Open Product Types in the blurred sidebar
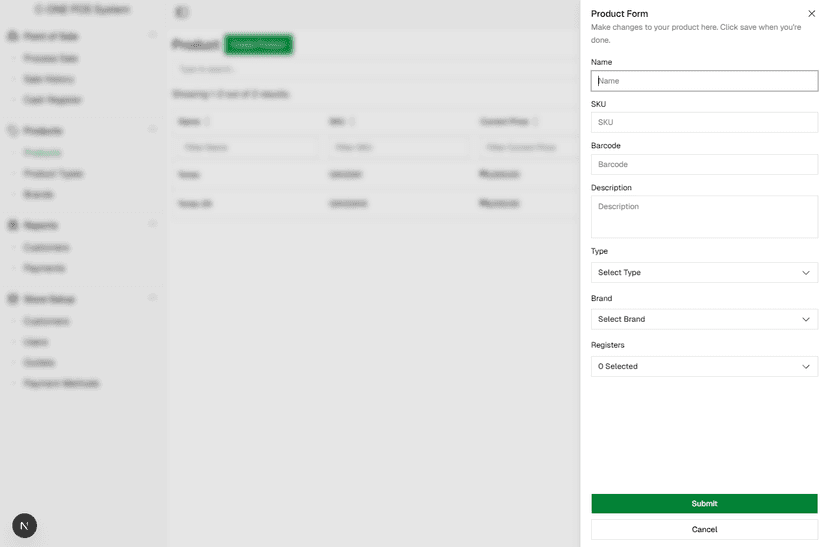 point(53,174)
